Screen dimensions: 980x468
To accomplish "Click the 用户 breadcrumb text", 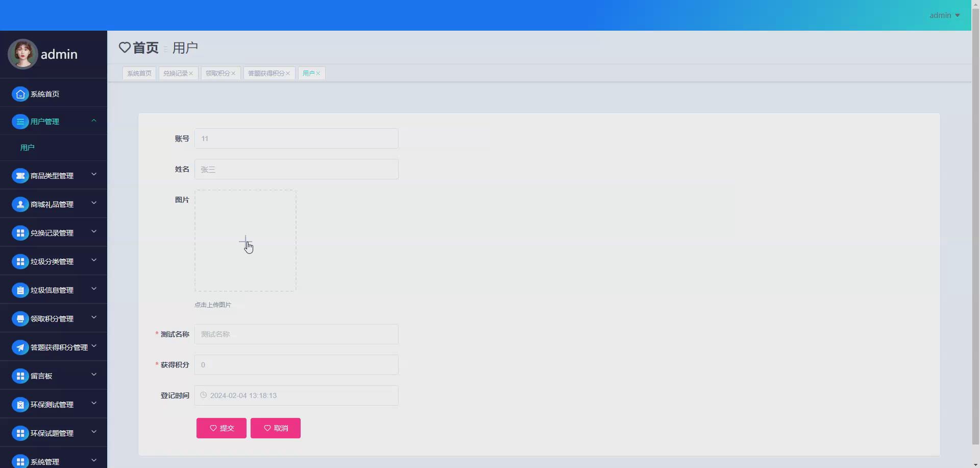I will [x=185, y=48].
